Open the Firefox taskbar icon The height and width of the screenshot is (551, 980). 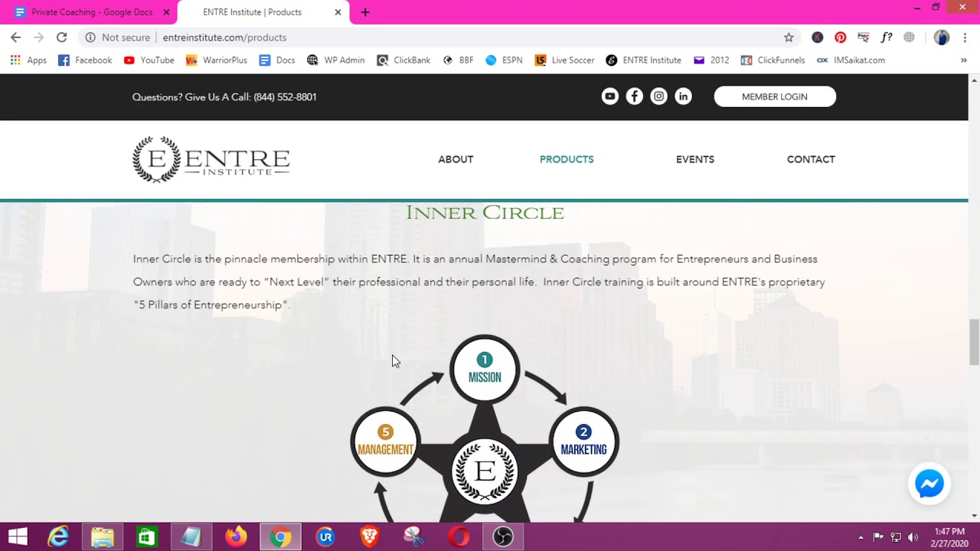236,537
